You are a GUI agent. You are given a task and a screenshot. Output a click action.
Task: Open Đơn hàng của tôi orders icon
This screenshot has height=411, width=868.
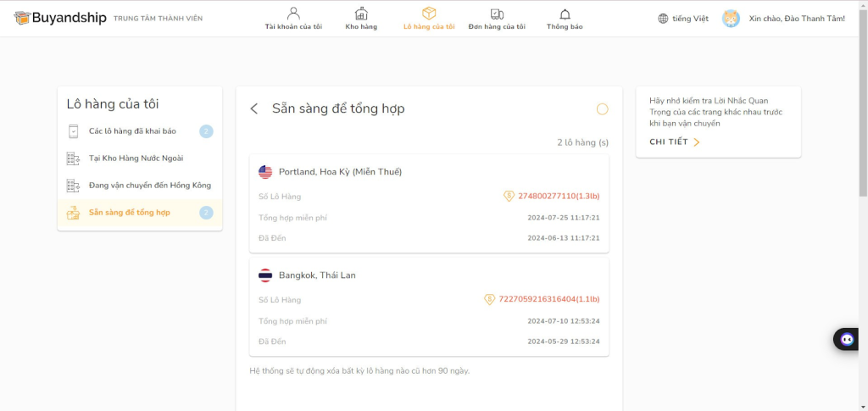click(497, 14)
